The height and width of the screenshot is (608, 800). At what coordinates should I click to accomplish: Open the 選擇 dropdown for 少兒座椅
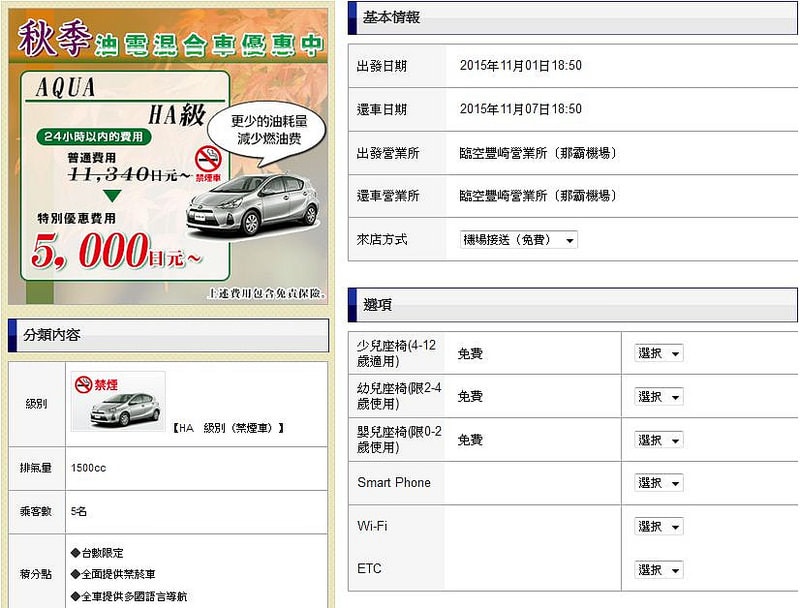point(657,353)
